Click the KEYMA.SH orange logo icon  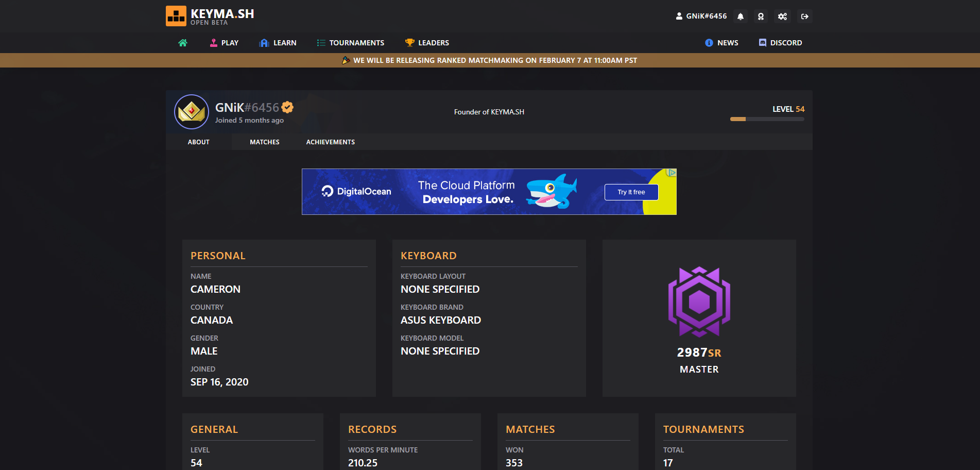click(x=176, y=16)
